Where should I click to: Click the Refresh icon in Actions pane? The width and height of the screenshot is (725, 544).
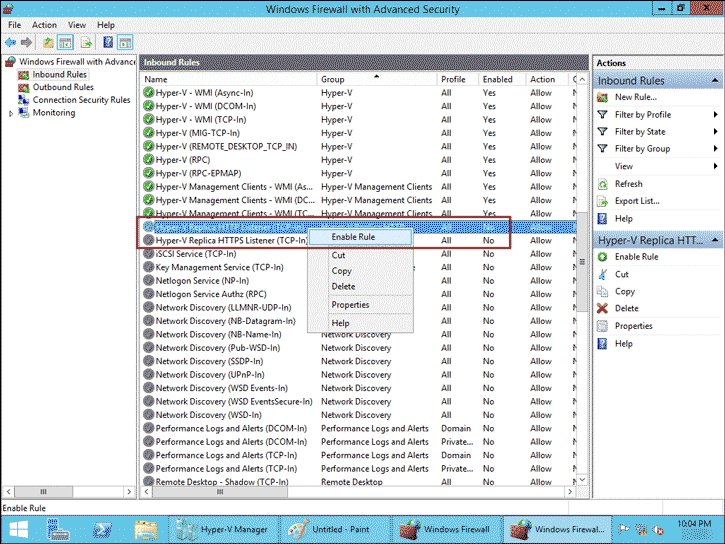click(x=602, y=184)
